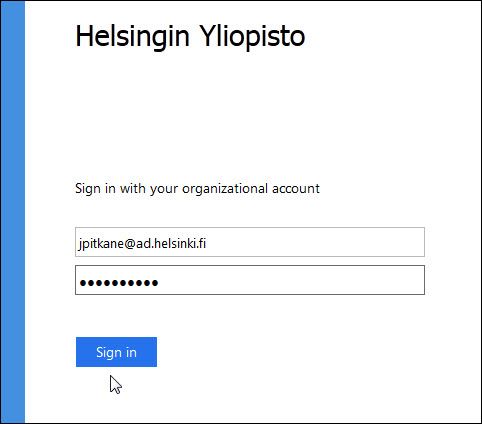This screenshot has height=424, width=482.
Task: Click the Helsingin Yliopisto heading
Action: pos(190,36)
